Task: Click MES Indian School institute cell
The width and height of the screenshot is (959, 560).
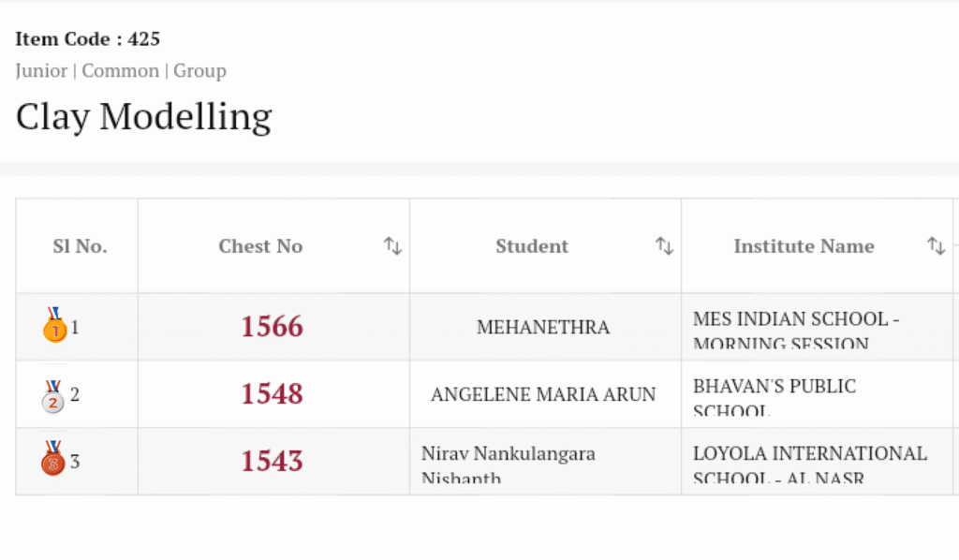Action: (796, 328)
